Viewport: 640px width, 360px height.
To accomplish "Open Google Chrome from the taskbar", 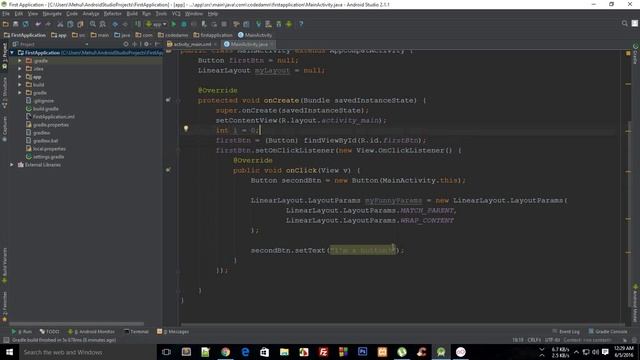I will 225,352.
